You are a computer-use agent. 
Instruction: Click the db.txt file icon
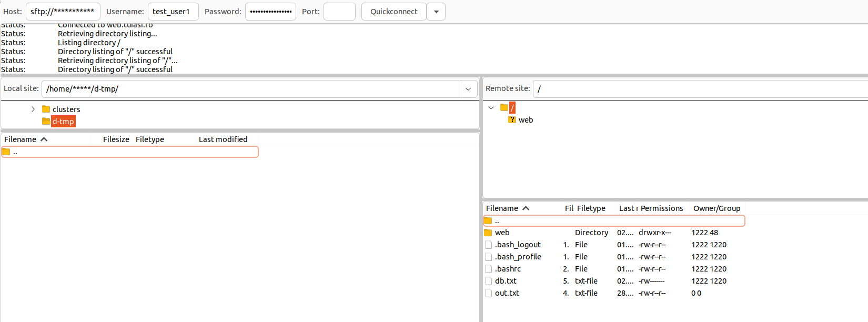tap(488, 281)
